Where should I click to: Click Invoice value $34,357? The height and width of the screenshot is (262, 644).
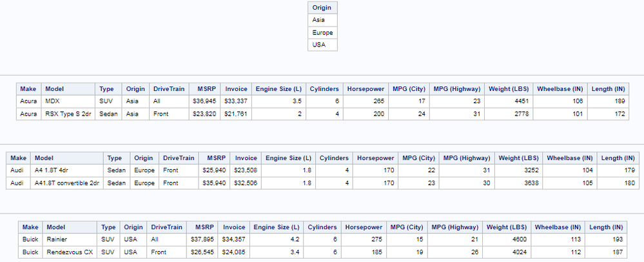click(234, 239)
